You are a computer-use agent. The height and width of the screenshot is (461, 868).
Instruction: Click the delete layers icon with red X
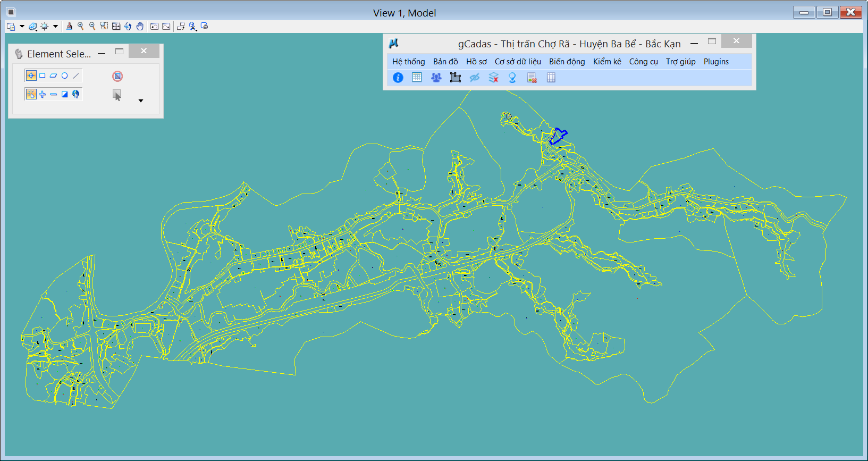click(x=493, y=78)
